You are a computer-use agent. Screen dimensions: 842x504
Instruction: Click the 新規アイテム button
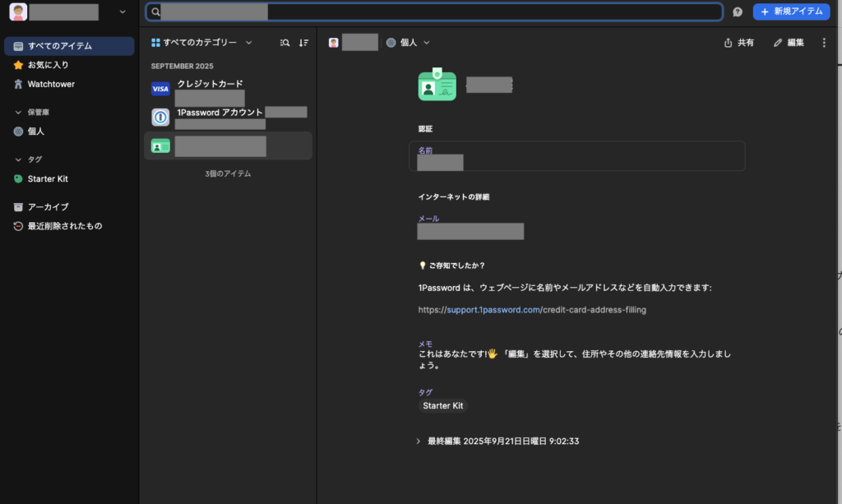pos(791,12)
